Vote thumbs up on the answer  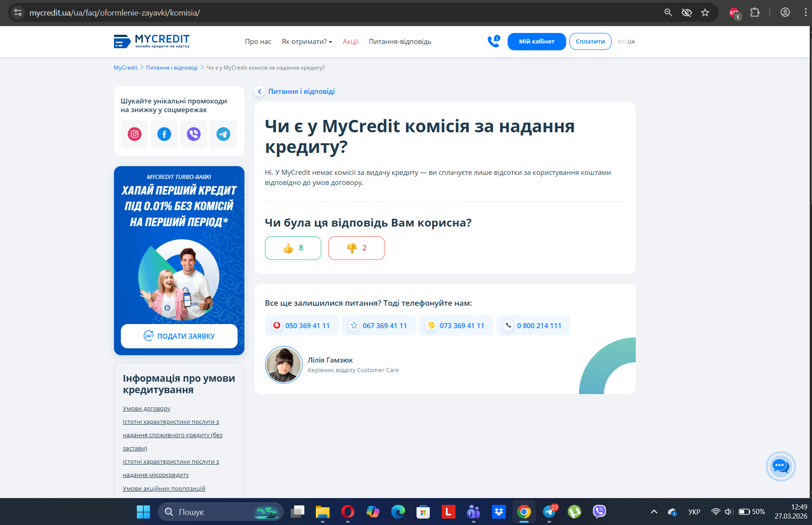(x=293, y=248)
